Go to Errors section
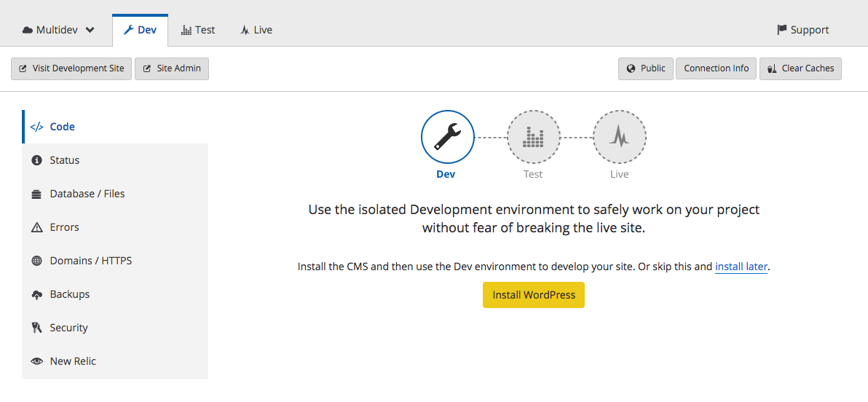The image size is (868, 402). click(114, 227)
